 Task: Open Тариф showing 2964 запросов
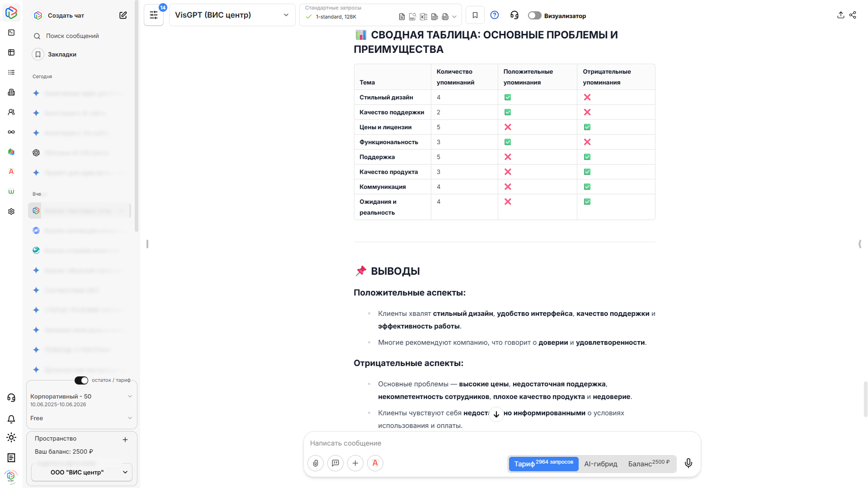(543, 464)
